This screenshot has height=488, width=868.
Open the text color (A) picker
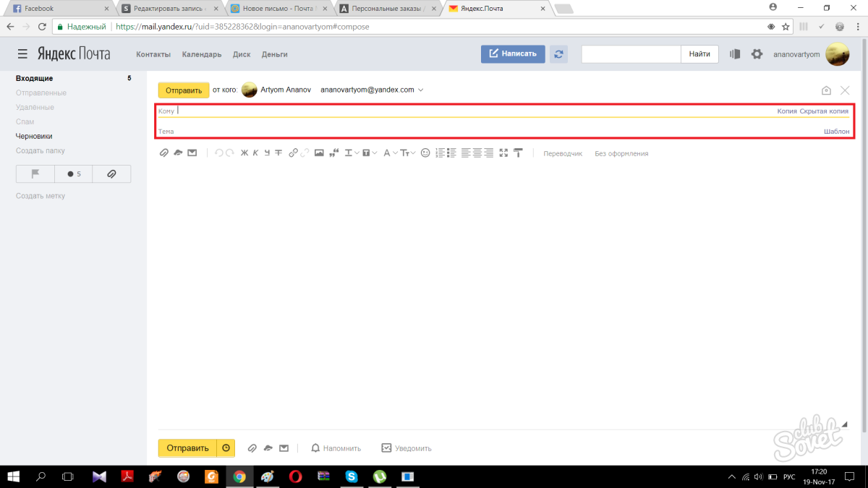[389, 153]
